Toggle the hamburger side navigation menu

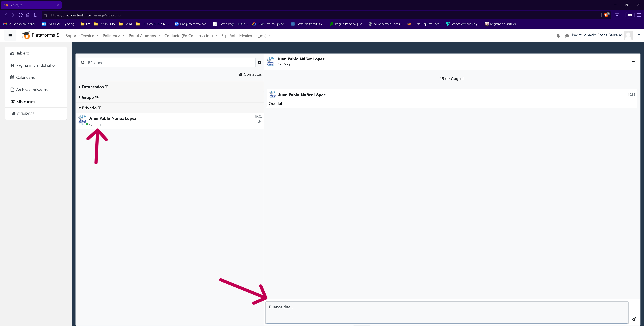[10, 36]
